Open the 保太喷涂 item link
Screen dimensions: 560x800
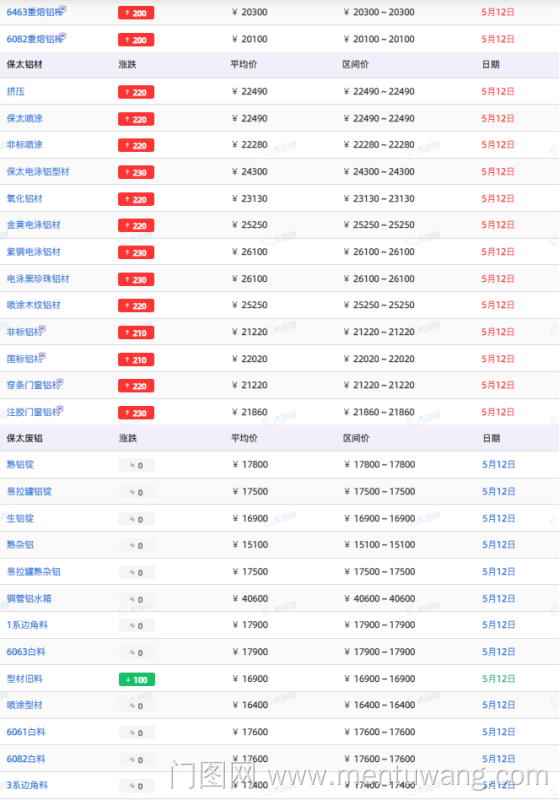coord(24,118)
